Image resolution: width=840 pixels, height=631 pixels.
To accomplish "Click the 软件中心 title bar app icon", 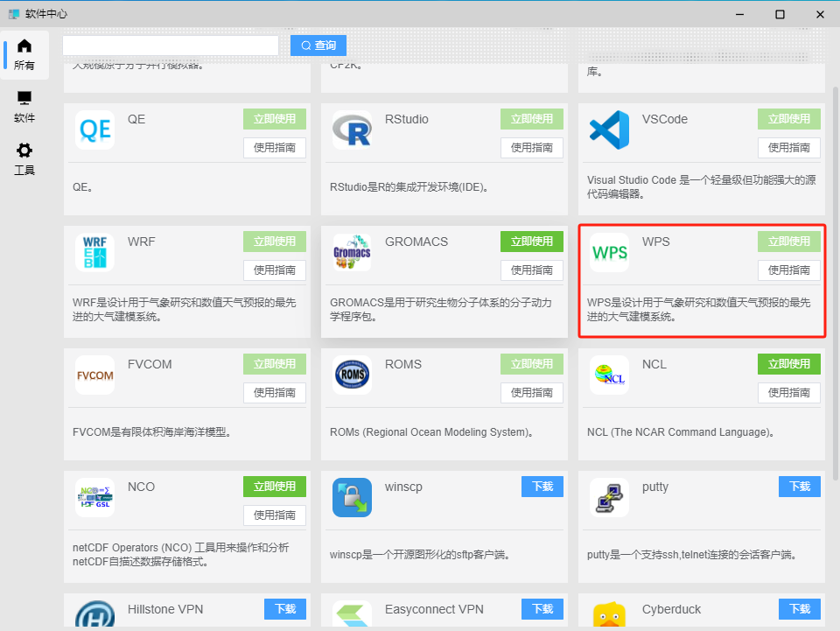I will [x=14, y=14].
